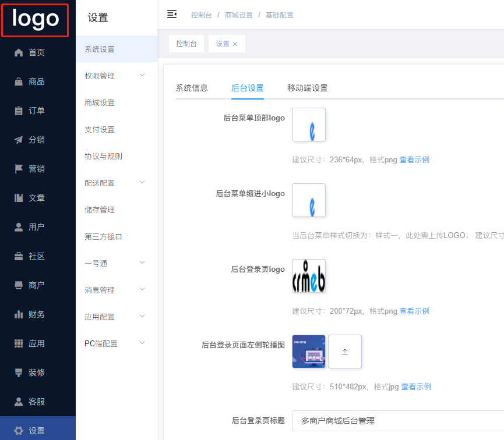504x440 pixels.
Task: Open the 商品 shopping bag icon
Action: tap(19, 81)
